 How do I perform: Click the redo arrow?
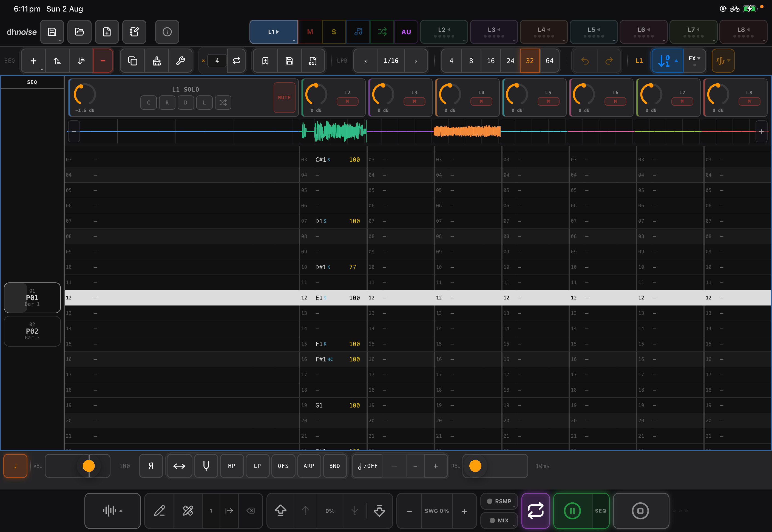609,61
